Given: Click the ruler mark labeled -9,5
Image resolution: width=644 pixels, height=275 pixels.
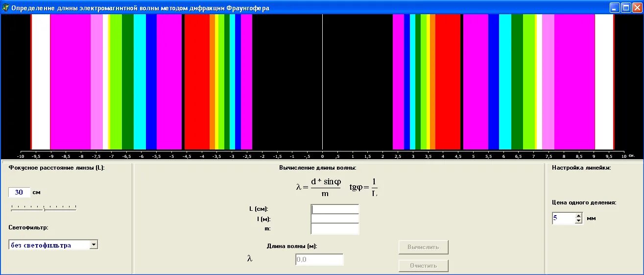Looking at the screenshot, I should click(x=36, y=156).
